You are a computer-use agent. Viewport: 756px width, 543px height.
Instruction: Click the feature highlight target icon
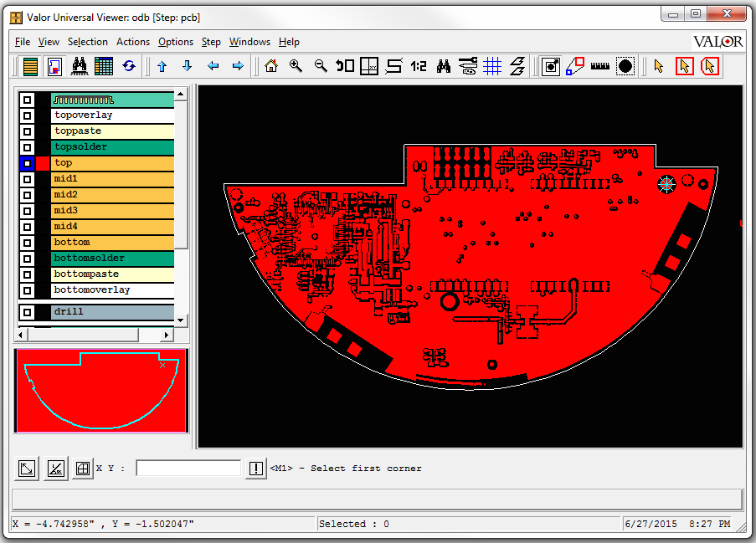pos(551,66)
